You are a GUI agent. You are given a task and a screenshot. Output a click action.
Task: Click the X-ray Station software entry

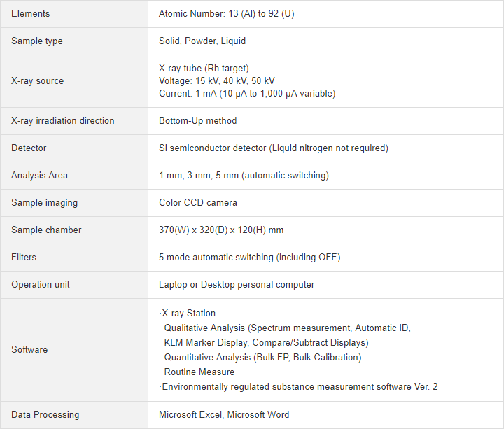(188, 314)
